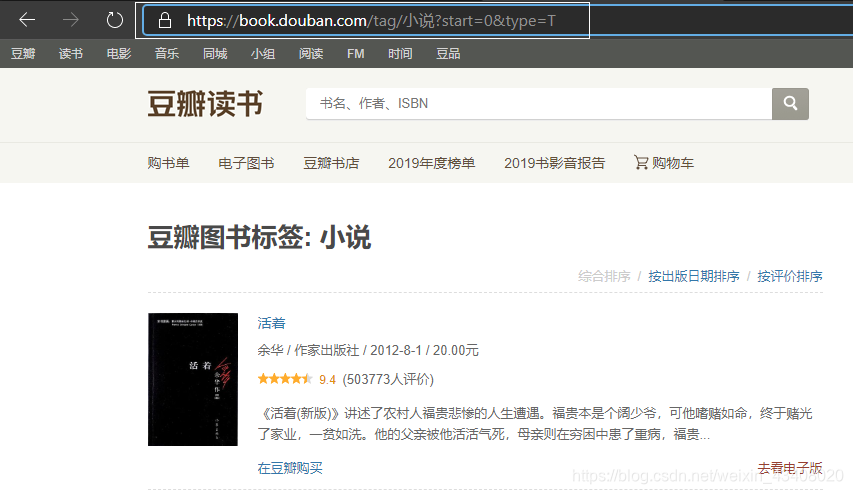The image size is (853, 494).
Task: Click 在豆瓣购买 link
Action: click(x=290, y=468)
